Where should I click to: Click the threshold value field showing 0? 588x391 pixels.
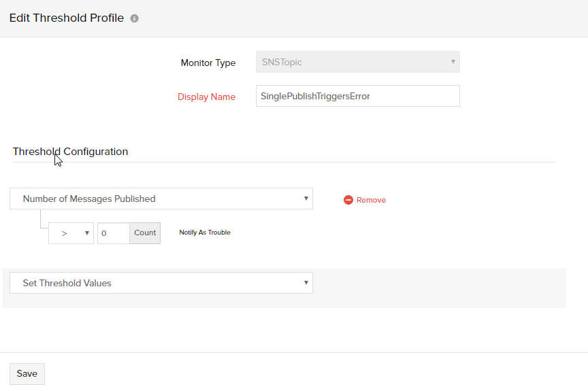tap(113, 233)
